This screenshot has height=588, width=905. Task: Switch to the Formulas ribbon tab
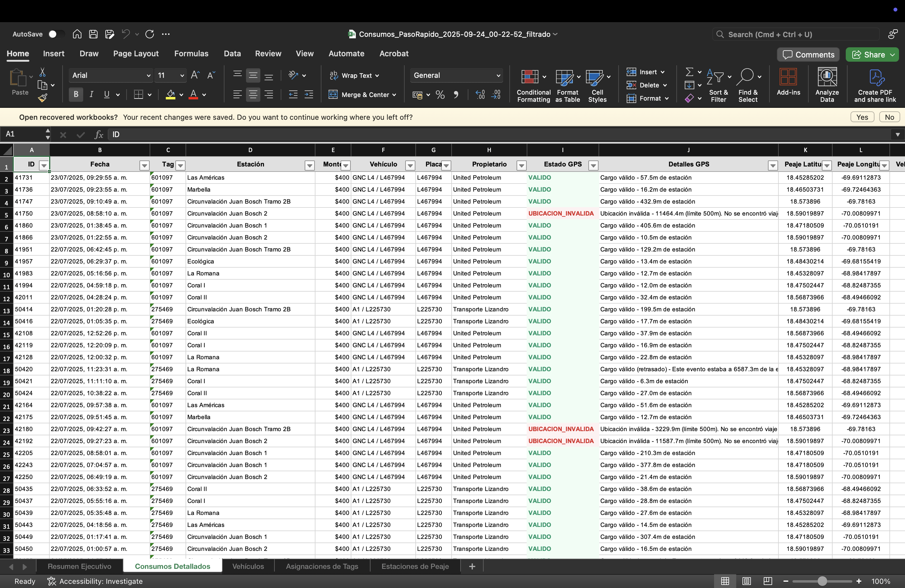coord(191,53)
